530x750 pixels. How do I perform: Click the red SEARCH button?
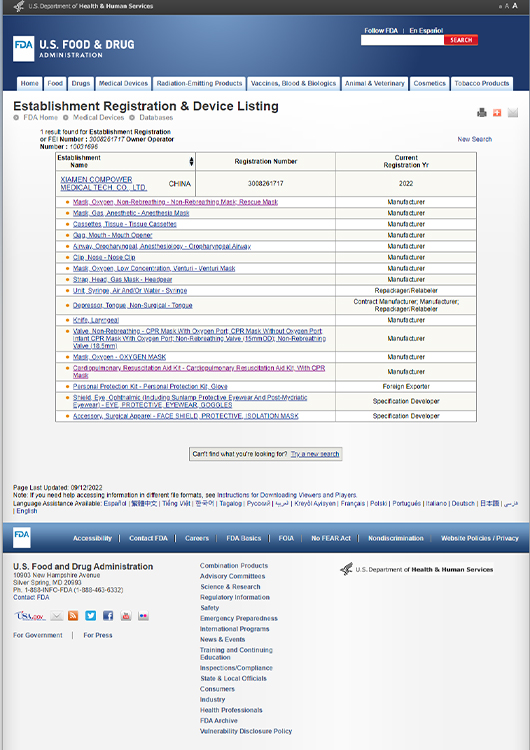tap(461, 40)
